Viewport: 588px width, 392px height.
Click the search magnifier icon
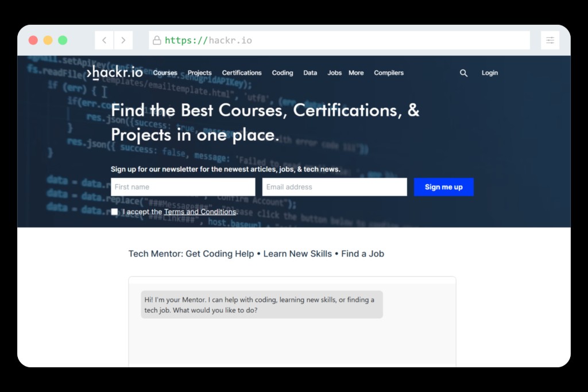[463, 73]
